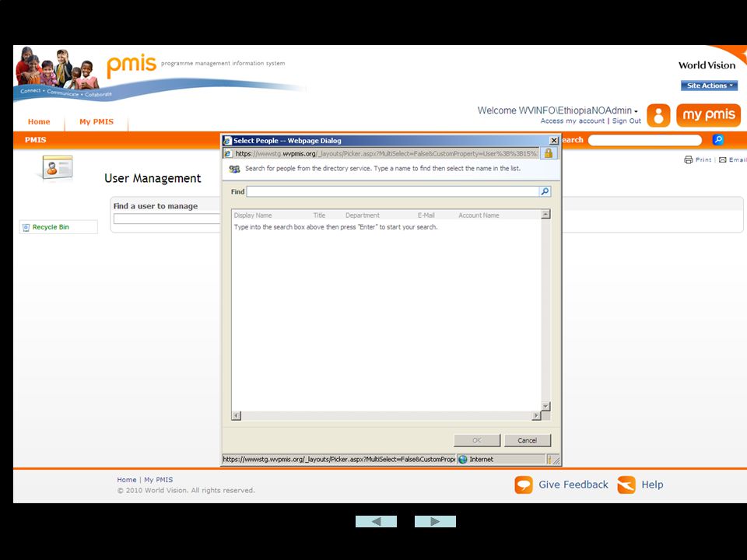
Task: Click the Sign Out link
Action: tap(626, 121)
